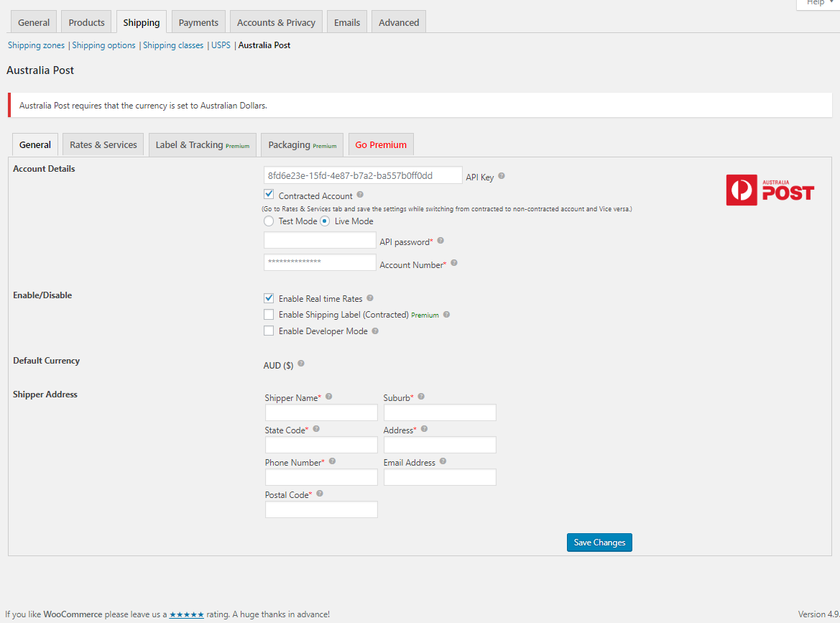Image resolution: width=840 pixels, height=623 pixels.
Task: Open the Shipping settings tab
Action: click(x=142, y=22)
